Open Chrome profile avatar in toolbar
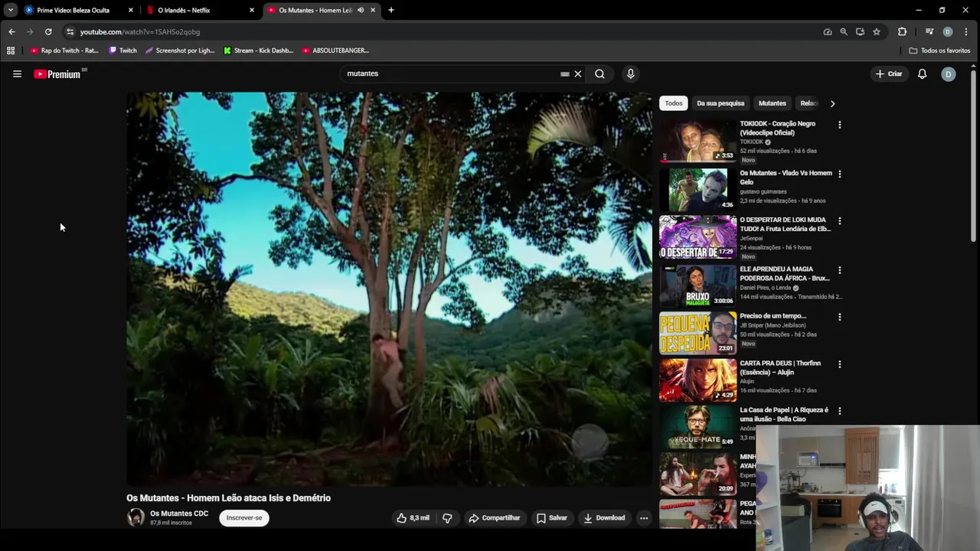980x551 pixels. tap(948, 31)
